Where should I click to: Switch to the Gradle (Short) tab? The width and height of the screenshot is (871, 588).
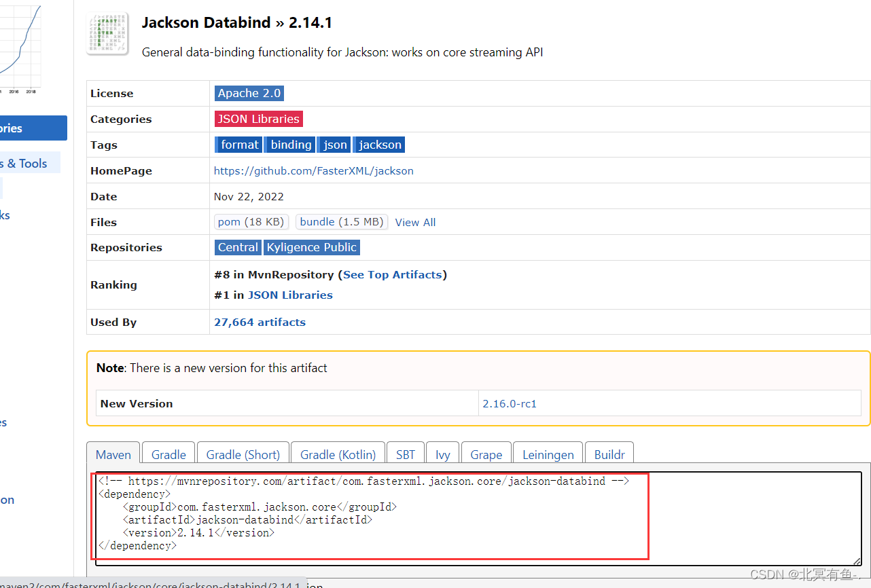click(243, 454)
